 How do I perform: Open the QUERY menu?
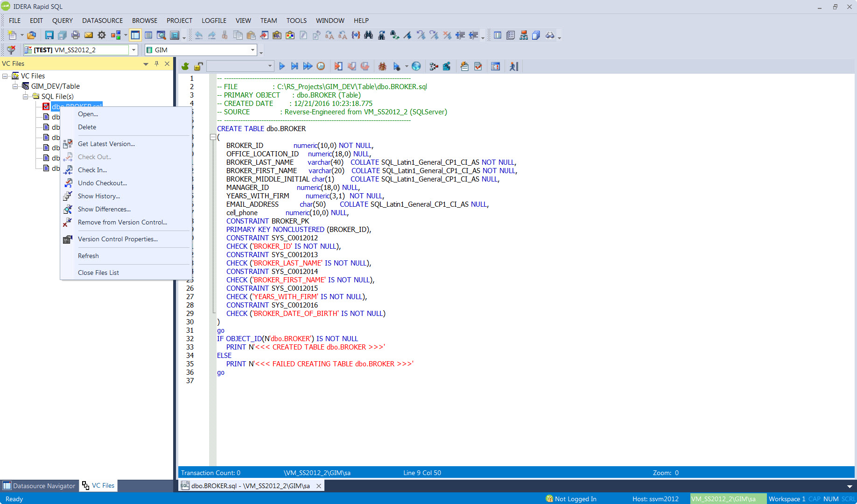pos(63,21)
